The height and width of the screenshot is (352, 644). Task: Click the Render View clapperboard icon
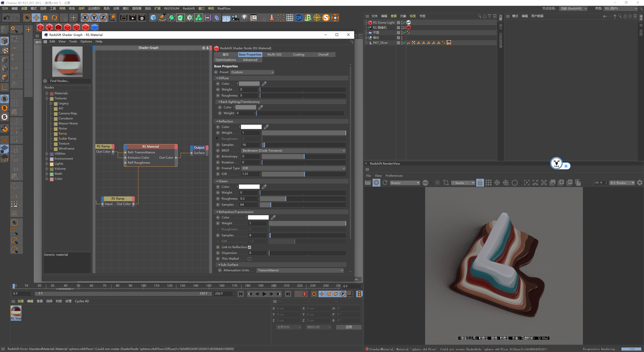coord(124,18)
